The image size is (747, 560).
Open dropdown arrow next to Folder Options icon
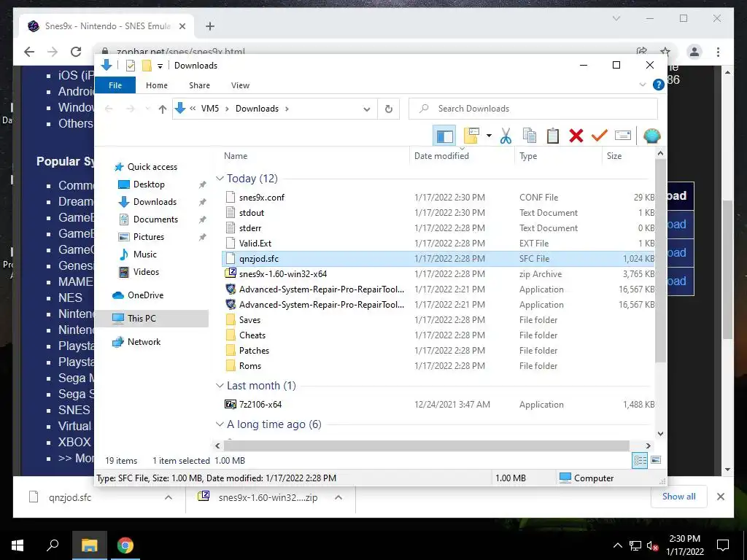tap(489, 136)
